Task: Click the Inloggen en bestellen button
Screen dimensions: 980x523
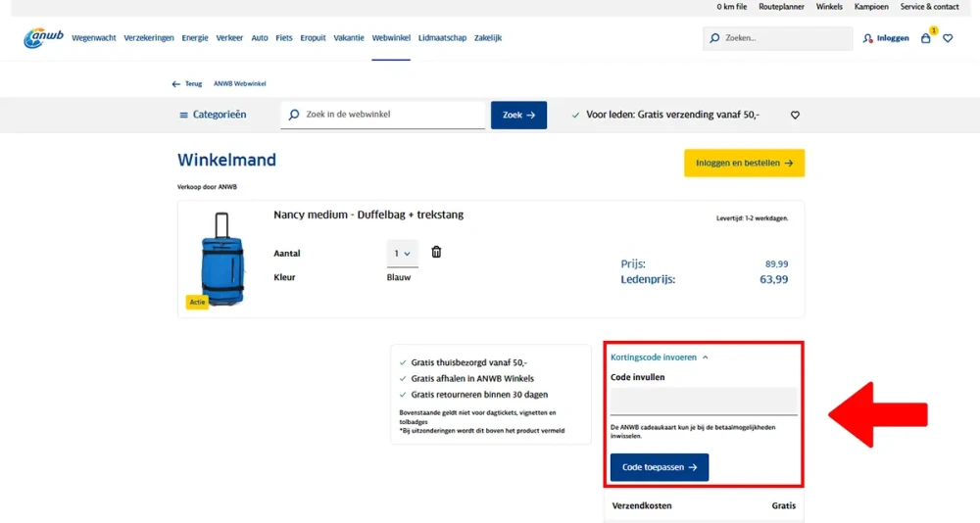Action: [744, 164]
